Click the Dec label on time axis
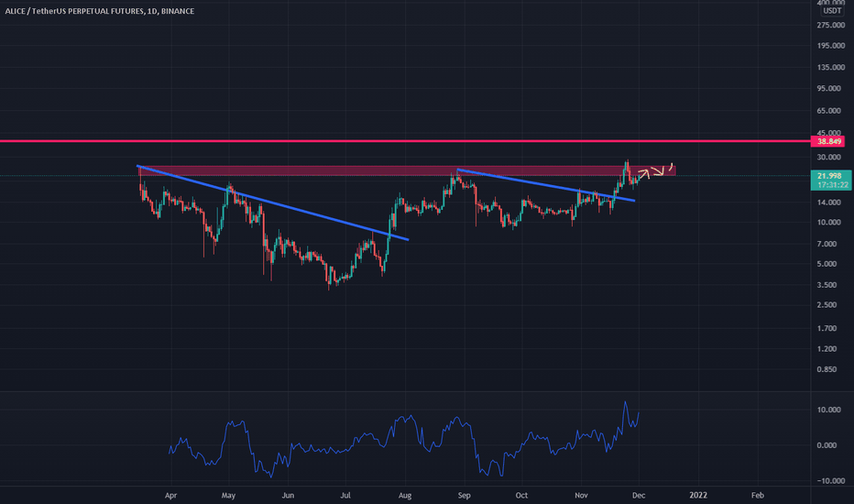This screenshot has height=504, width=854. 639,495
